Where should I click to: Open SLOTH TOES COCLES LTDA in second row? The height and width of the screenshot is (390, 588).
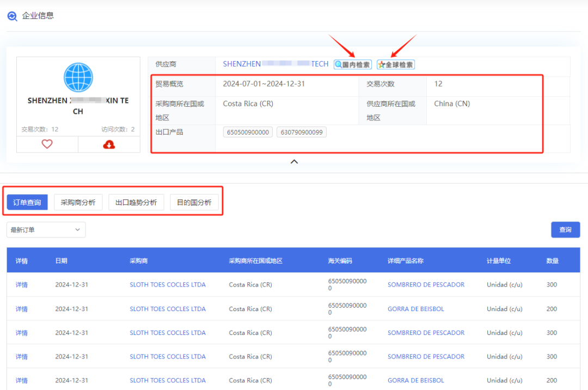click(x=168, y=309)
